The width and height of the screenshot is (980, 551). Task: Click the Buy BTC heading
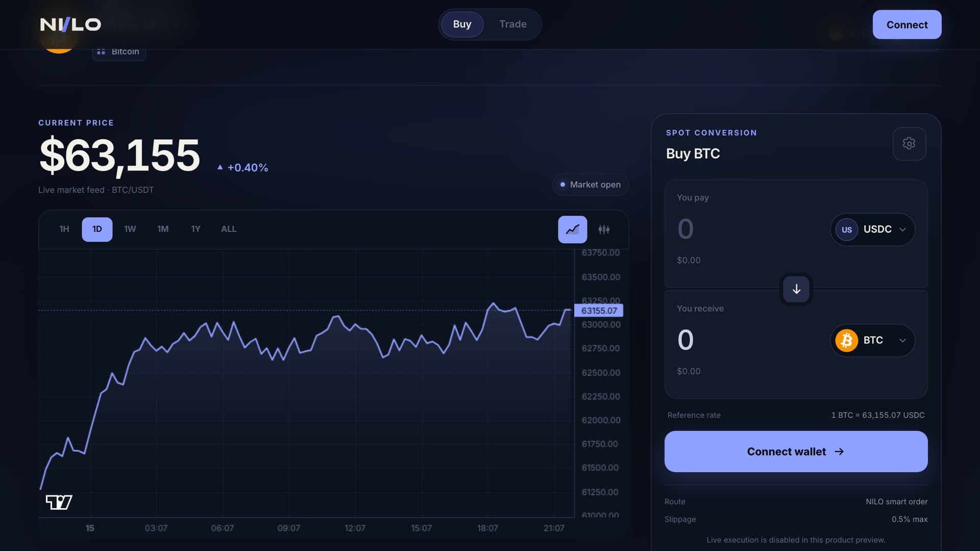[693, 154]
